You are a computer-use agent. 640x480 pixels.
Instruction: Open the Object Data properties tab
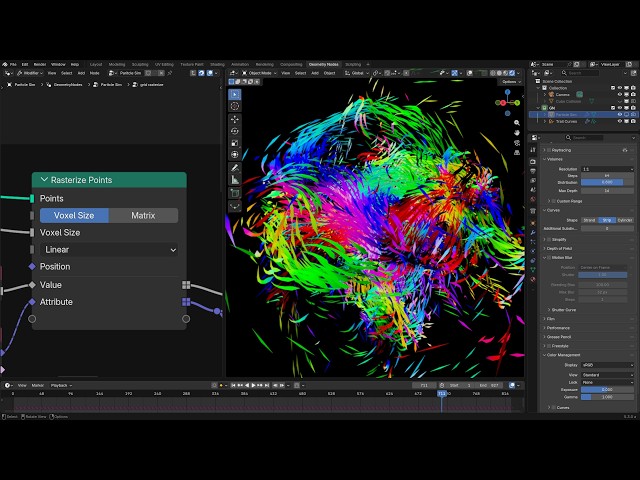tap(533, 270)
